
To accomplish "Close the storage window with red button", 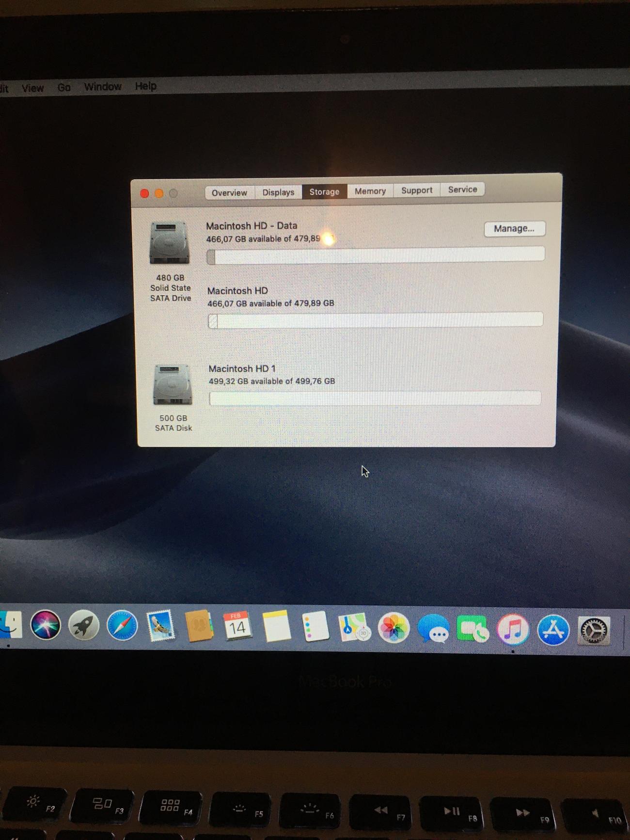I will click(x=144, y=194).
